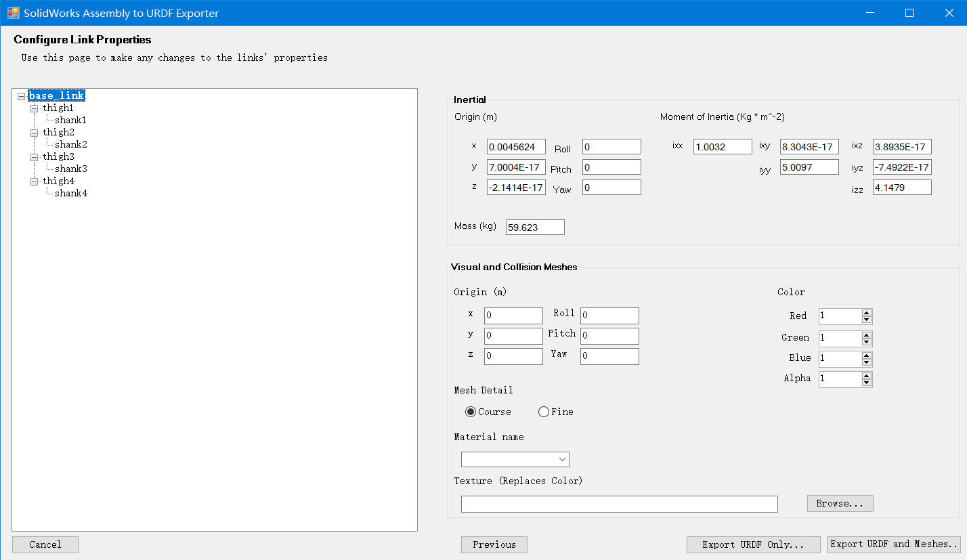Image resolution: width=967 pixels, height=560 pixels.
Task: Click the inertial origin z field
Action: pos(516,188)
